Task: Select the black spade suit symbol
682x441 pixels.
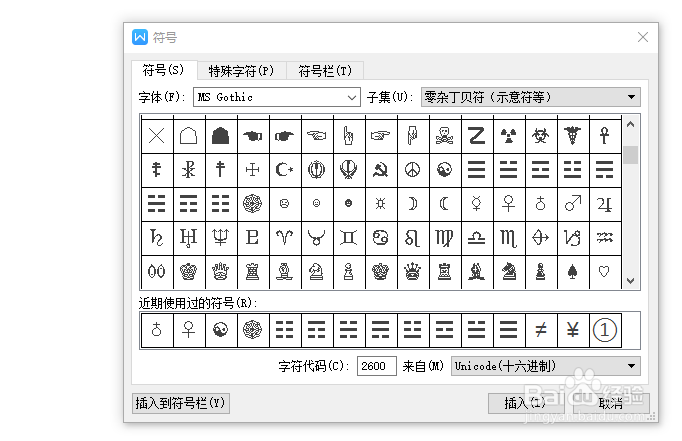Action: click(572, 272)
